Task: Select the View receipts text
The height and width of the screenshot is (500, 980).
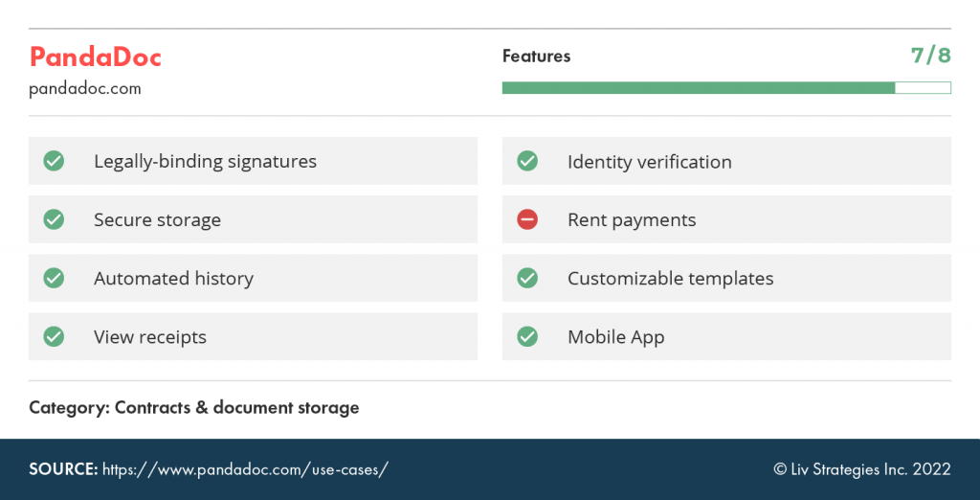Action: pos(150,337)
